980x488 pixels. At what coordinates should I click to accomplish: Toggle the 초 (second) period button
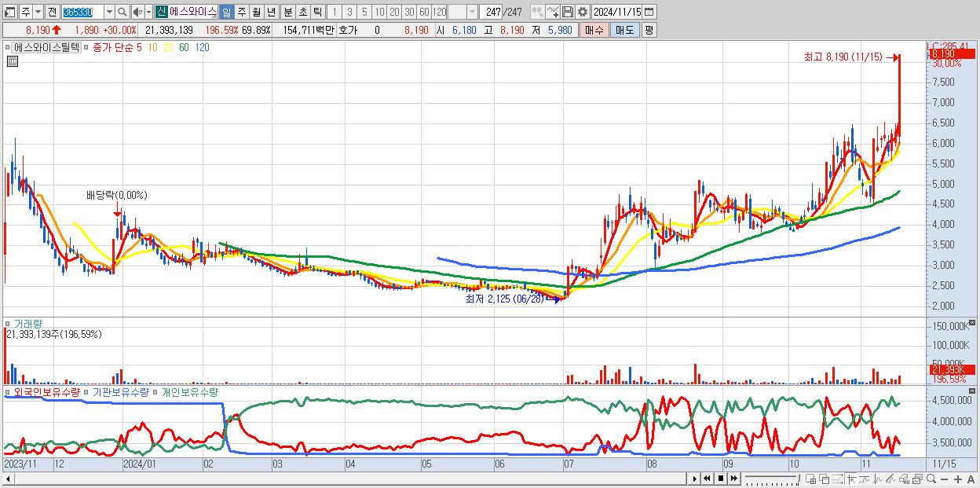[303, 12]
